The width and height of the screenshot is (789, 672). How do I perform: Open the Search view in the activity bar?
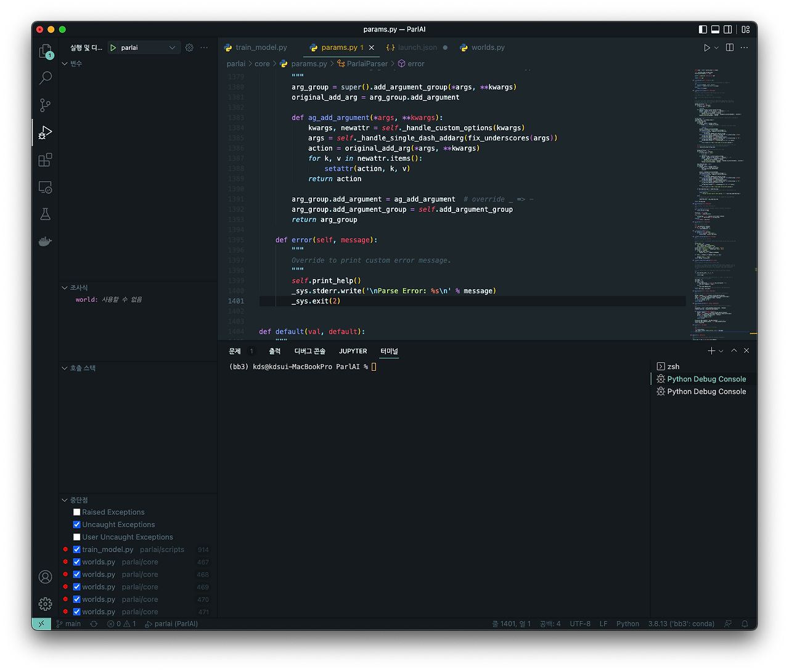click(x=44, y=78)
